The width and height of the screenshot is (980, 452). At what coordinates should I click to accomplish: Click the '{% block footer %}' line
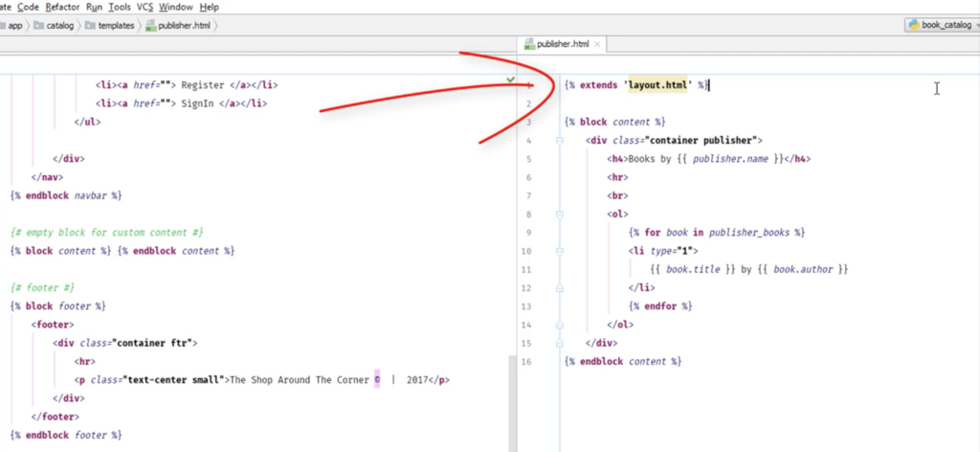click(x=58, y=306)
